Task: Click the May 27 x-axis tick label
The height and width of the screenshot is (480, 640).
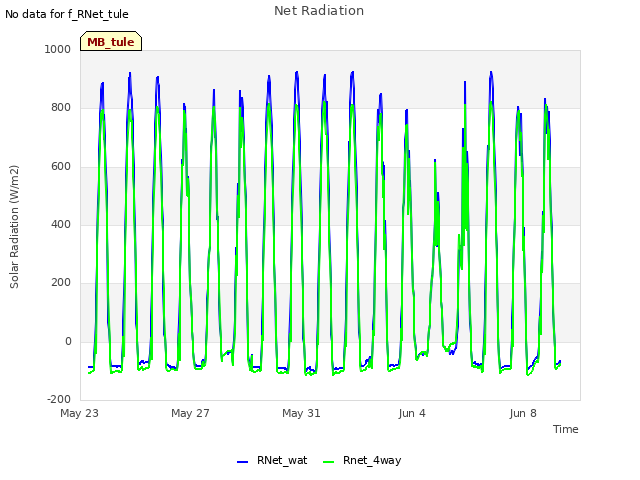Action: [x=191, y=413]
